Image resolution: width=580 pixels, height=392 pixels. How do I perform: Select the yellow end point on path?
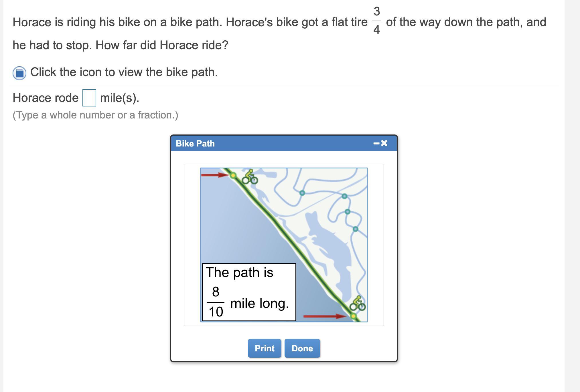[x=354, y=316]
